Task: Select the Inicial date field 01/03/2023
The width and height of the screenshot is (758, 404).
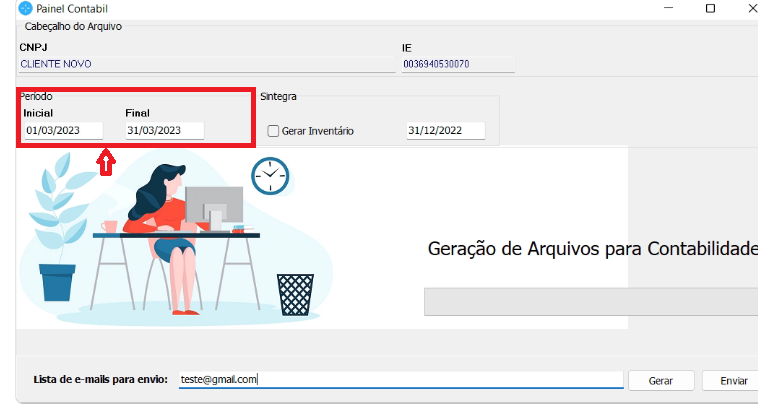Action: pyautogui.click(x=64, y=130)
